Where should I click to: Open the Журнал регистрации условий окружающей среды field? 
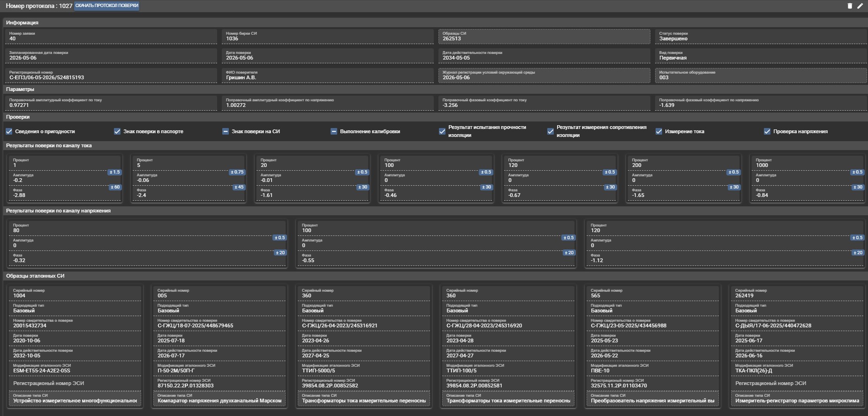click(544, 76)
